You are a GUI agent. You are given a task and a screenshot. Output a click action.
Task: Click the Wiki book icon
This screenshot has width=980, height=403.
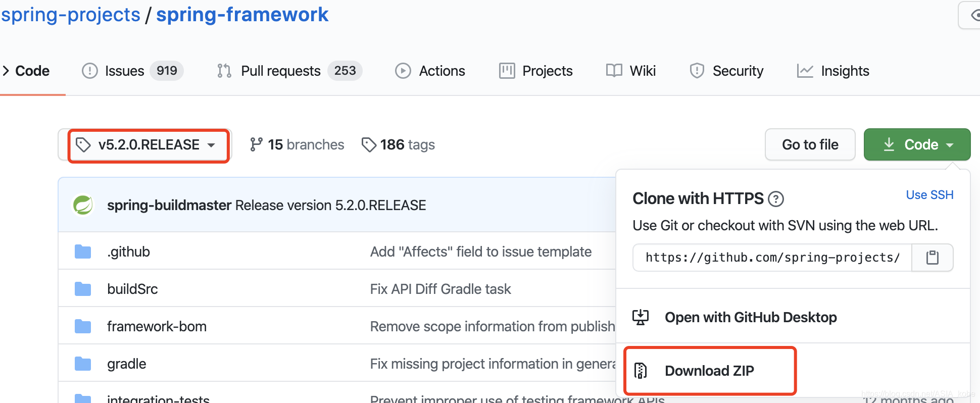[614, 71]
